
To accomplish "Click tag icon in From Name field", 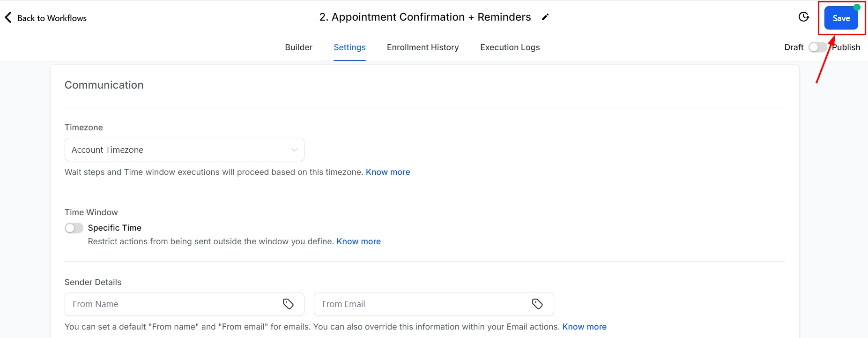I will click(x=288, y=304).
